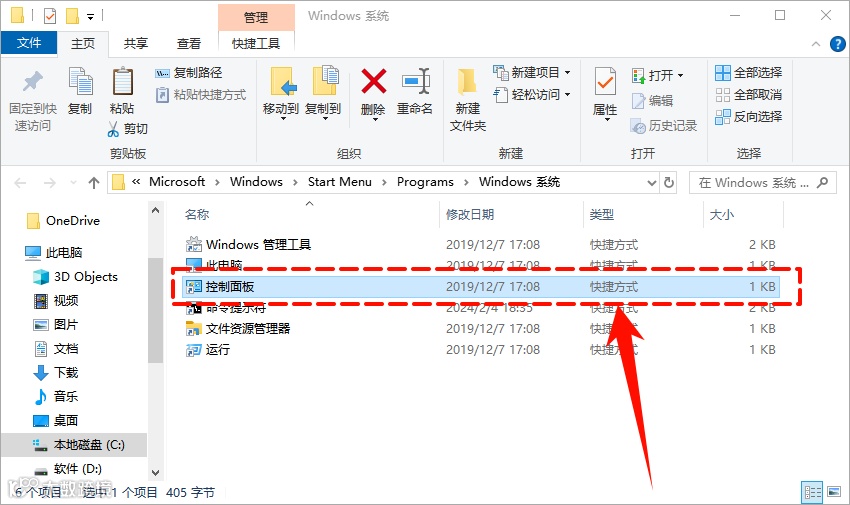Select Local Disk (C:) in navigation pane
The height and width of the screenshot is (505, 850).
click(x=78, y=445)
